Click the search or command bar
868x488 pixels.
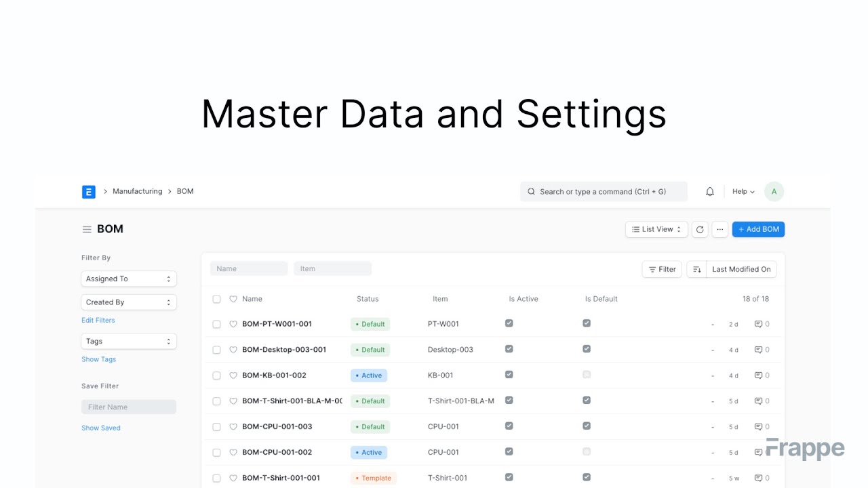(x=604, y=192)
